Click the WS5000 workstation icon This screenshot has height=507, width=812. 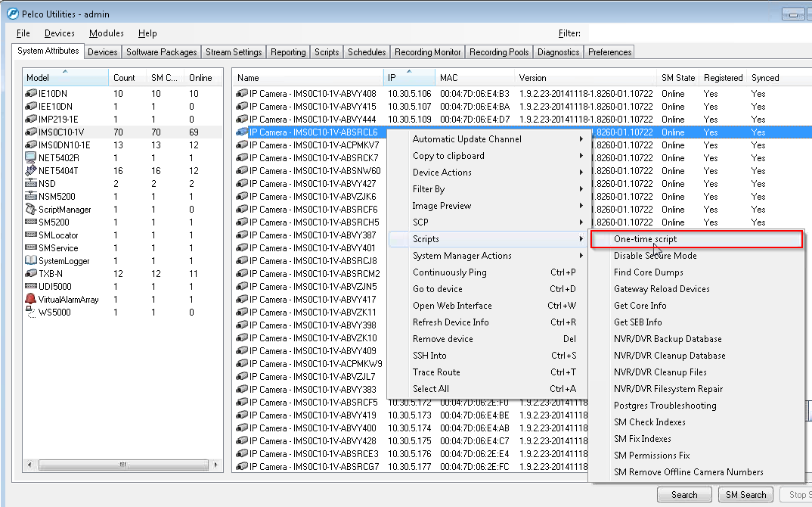31,312
